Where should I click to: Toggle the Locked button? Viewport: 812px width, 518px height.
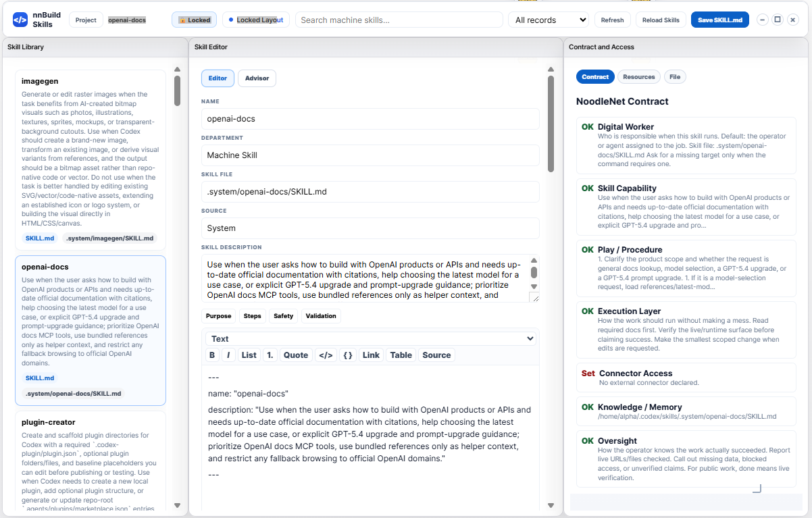click(195, 20)
